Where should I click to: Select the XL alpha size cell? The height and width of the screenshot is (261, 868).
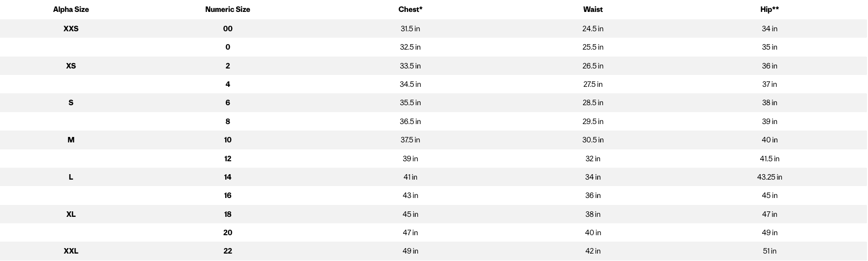pos(71,214)
